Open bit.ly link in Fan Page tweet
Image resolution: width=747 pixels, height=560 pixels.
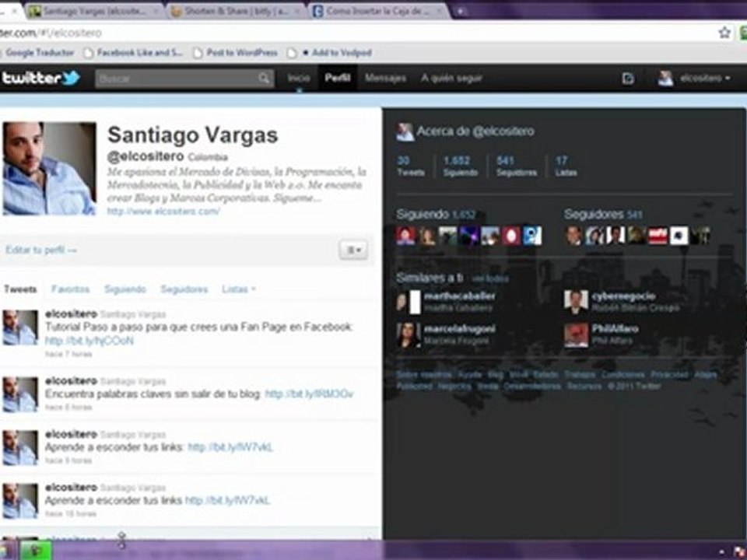click(x=89, y=341)
